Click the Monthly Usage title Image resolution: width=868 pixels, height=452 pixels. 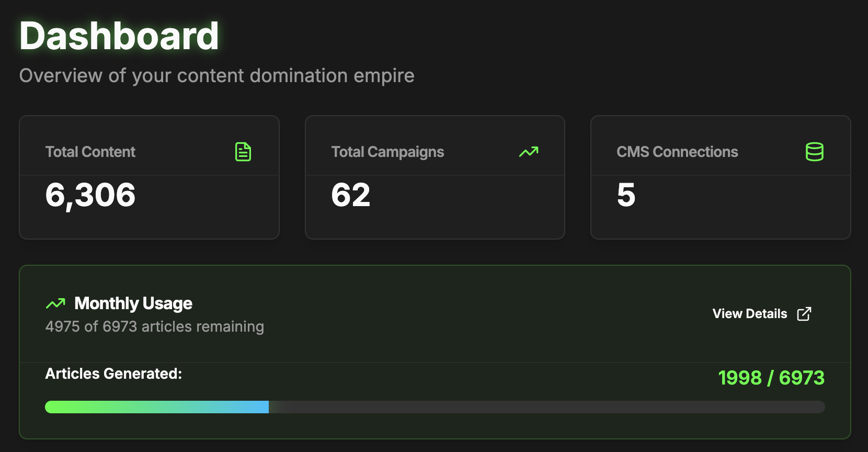coord(133,303)
